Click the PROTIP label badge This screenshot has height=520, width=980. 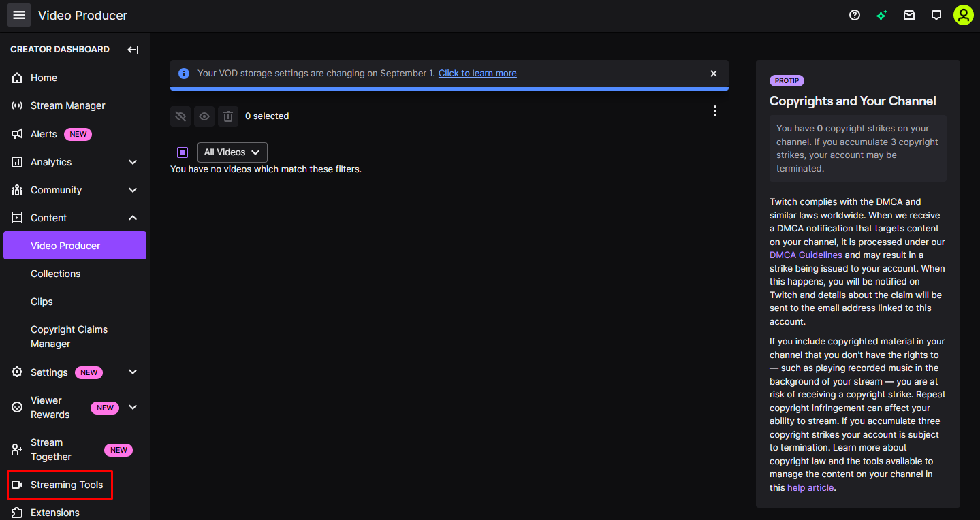[x=787, y=80]
